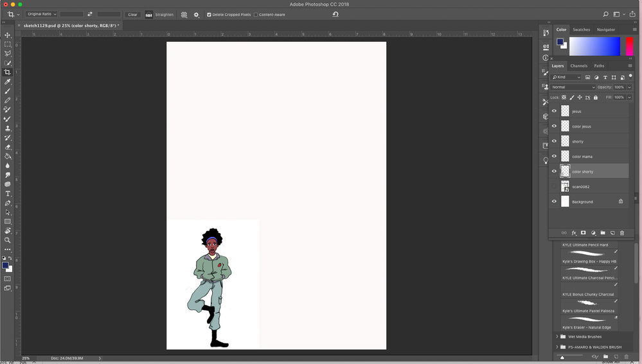The width and height of the screenshot is (642, 364).
Task: Toggle Delete Cropped Pixels checkbox
Action: tap(209, 14)
